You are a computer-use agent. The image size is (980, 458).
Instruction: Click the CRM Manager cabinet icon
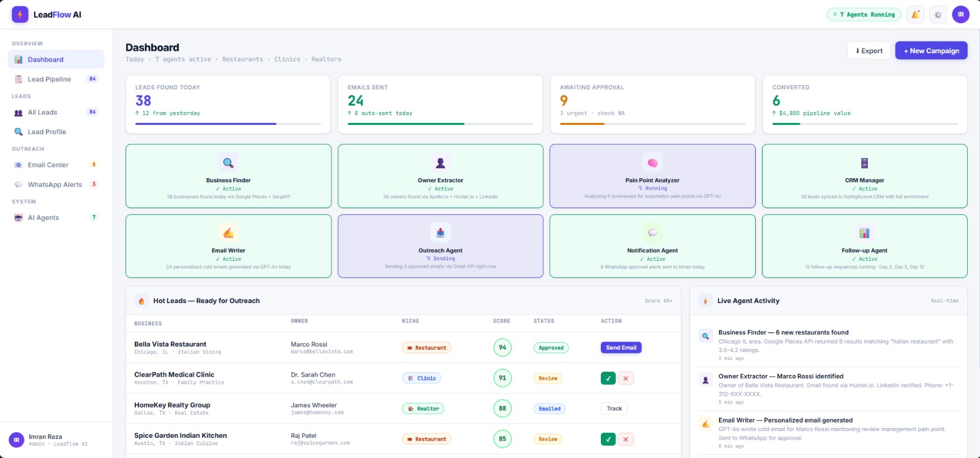(864, 163)
